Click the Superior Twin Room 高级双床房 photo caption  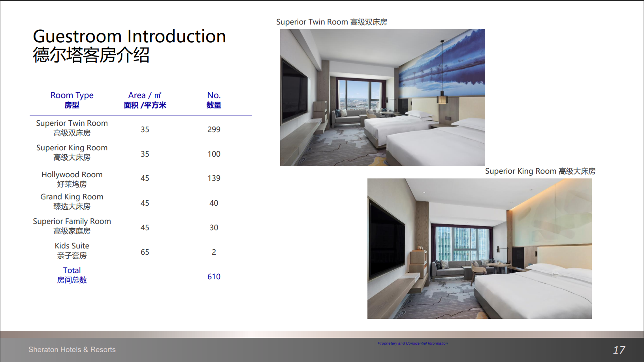pos(331,22)
